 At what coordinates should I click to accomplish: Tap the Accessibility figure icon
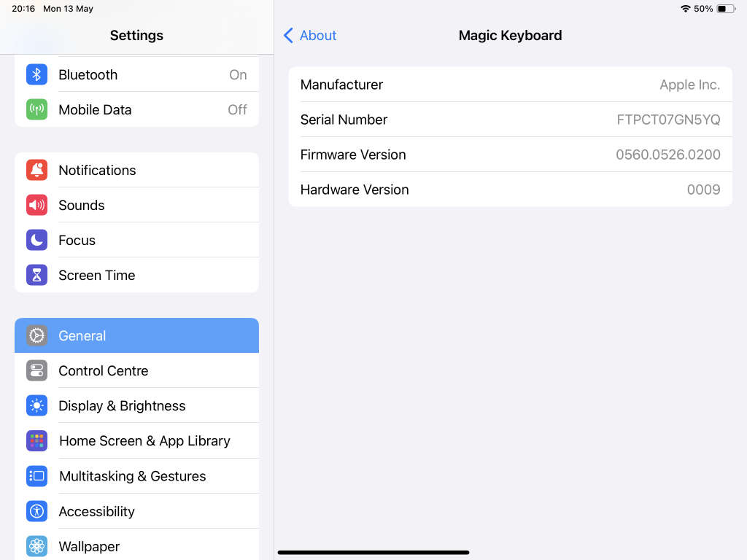point(36,511)
